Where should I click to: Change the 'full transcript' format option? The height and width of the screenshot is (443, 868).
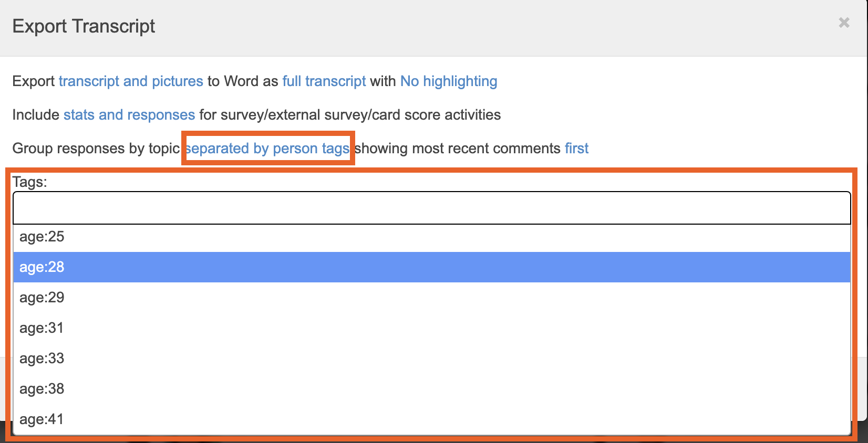tap(324, 81)
